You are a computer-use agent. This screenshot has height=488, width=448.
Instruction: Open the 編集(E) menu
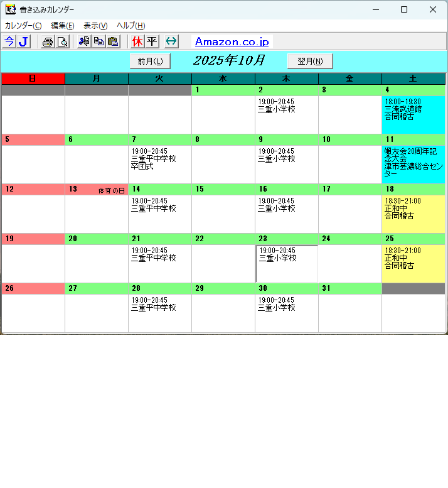62,25
